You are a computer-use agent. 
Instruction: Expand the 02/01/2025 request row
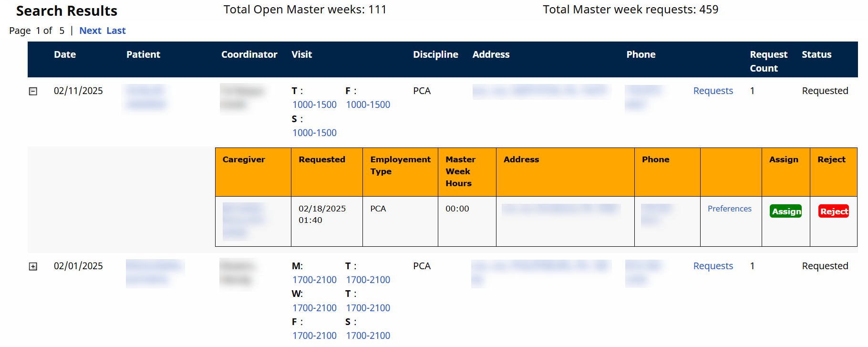33,266
